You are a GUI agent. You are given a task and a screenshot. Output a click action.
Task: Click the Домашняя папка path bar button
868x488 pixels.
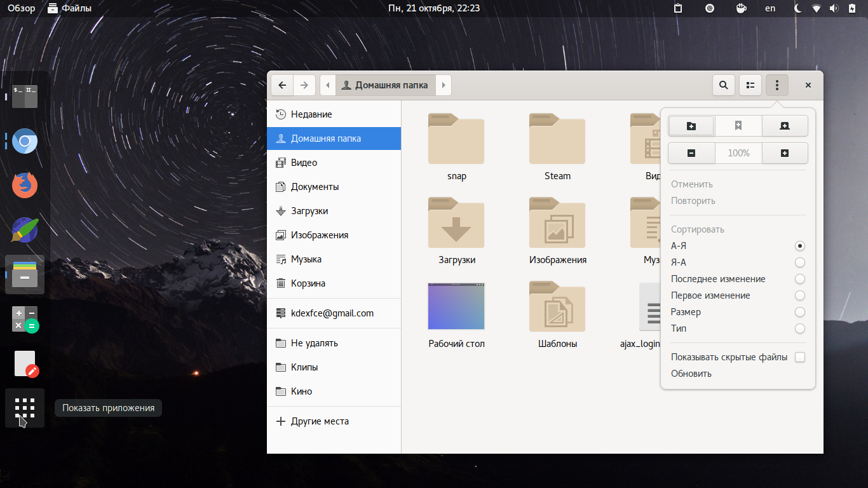(x=386, y=85)
